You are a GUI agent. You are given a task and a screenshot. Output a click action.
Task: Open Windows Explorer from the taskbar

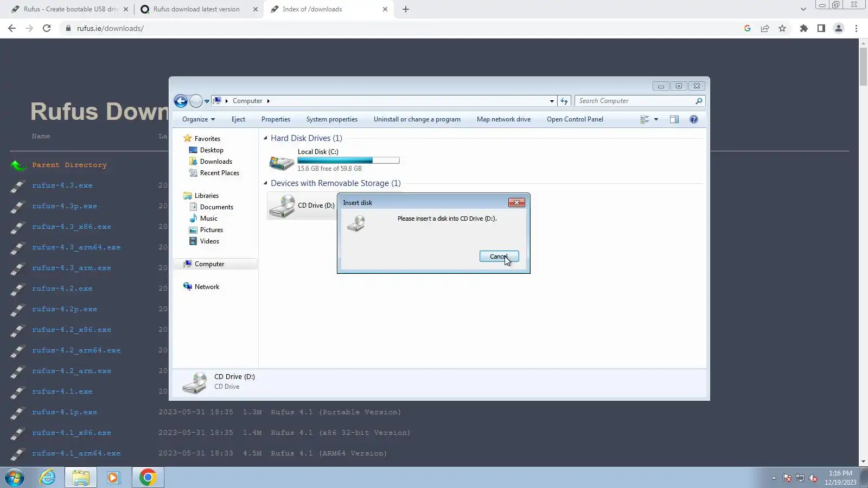(81, 478)
